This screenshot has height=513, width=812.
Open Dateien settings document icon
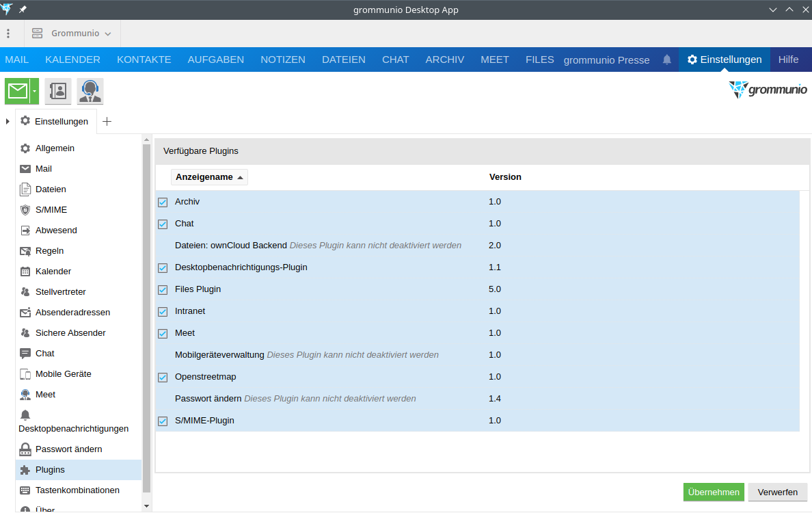pyautogui.click(x=25, y=189)
